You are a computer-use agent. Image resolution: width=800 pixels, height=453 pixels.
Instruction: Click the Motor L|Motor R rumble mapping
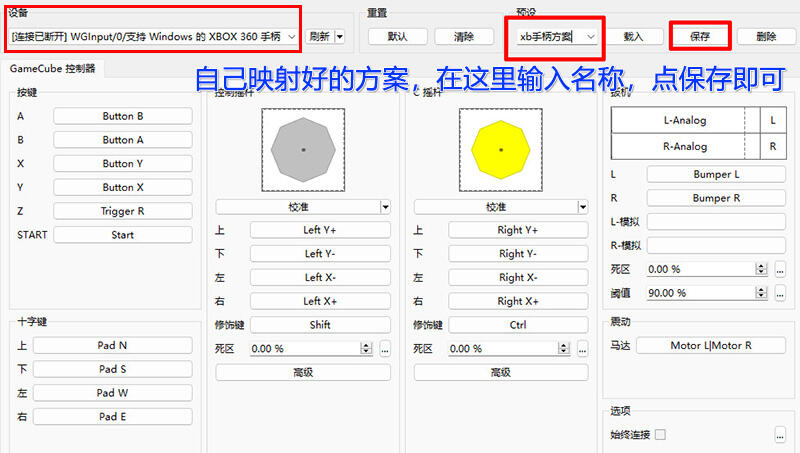(x=711, y=345)
